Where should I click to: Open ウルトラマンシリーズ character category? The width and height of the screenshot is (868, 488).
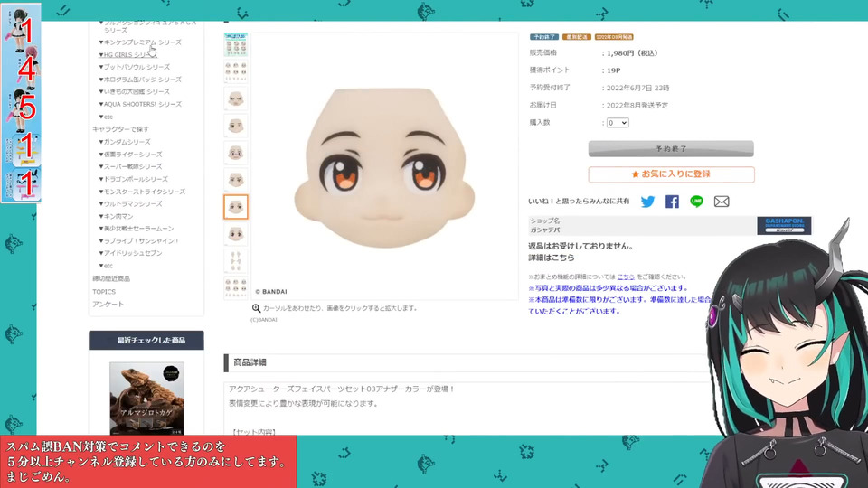133,203
